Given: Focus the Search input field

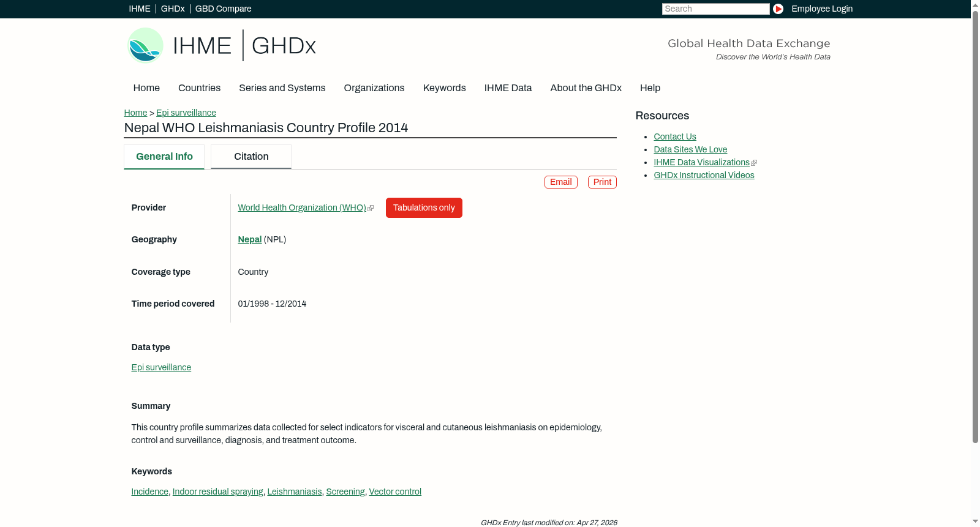Looking at the screenshot, I should [715, 9].
